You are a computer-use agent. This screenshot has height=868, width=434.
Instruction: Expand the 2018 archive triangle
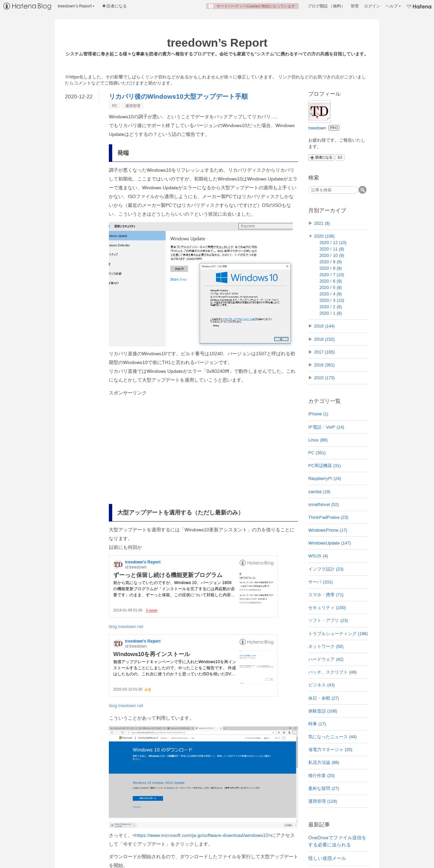click(x=310, y=339)
